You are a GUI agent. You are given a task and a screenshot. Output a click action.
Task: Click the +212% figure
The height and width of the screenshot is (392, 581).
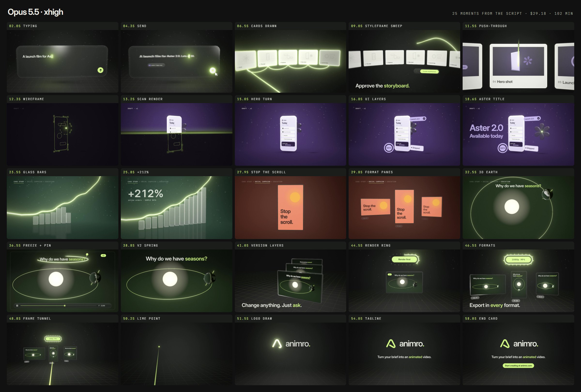click(x=145, y=193)
